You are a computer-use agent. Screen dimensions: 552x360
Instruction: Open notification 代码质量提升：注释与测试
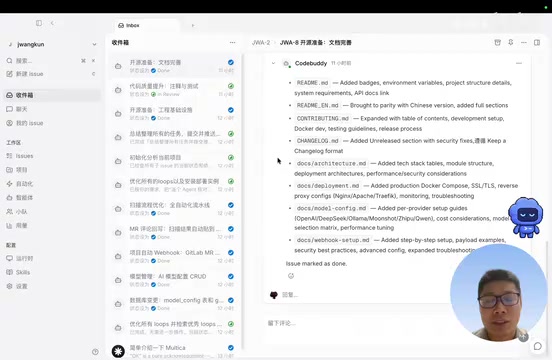tap(174, 90)
